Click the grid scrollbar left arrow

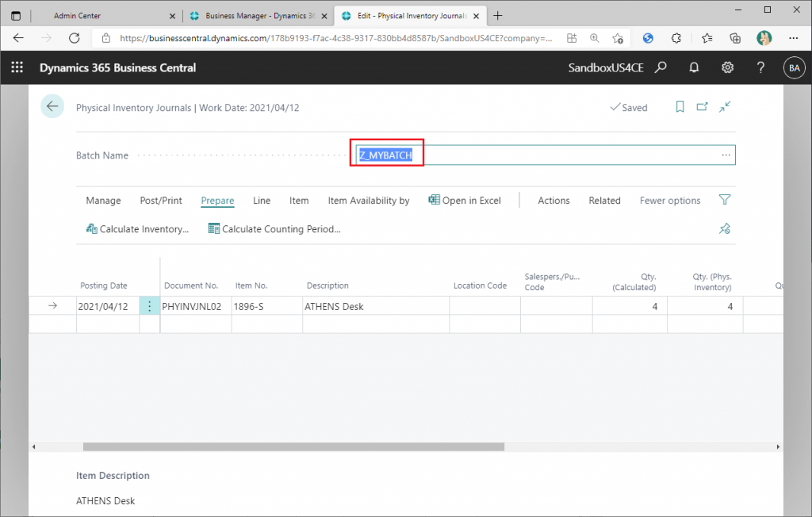tap(33, 446)
